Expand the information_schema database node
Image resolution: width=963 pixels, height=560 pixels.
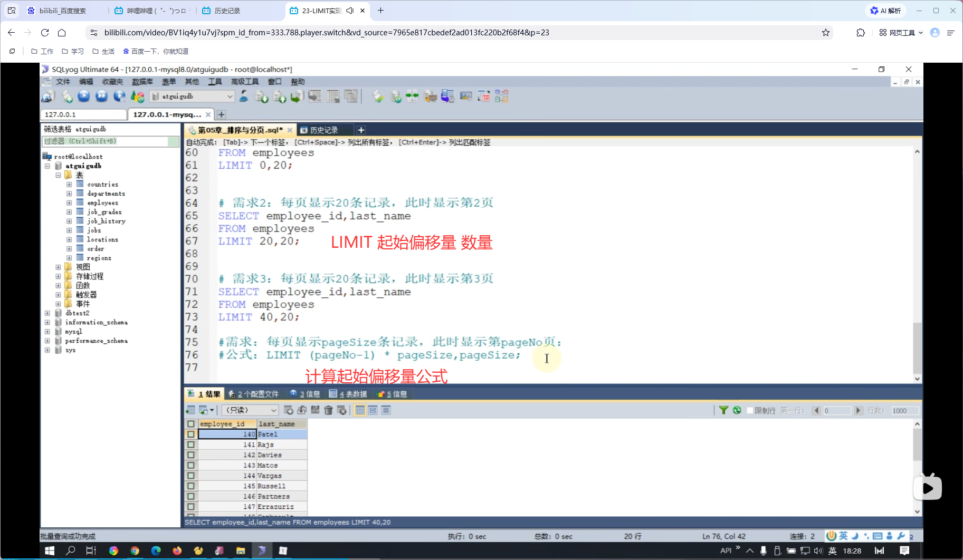pyautogui.click(x=47, y=322)
